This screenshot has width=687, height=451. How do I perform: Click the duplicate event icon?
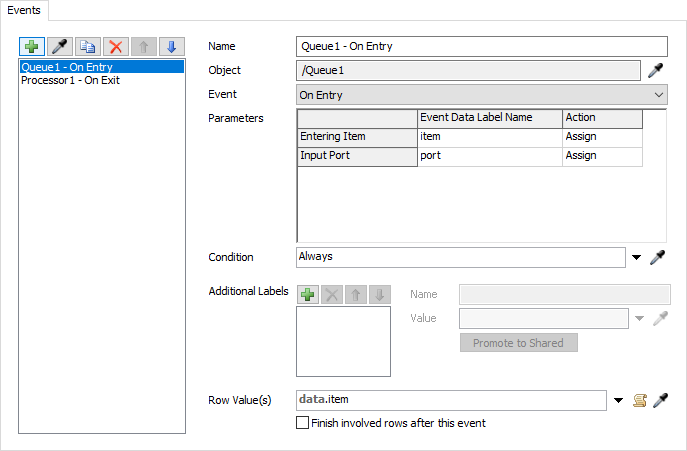point(87,47)
